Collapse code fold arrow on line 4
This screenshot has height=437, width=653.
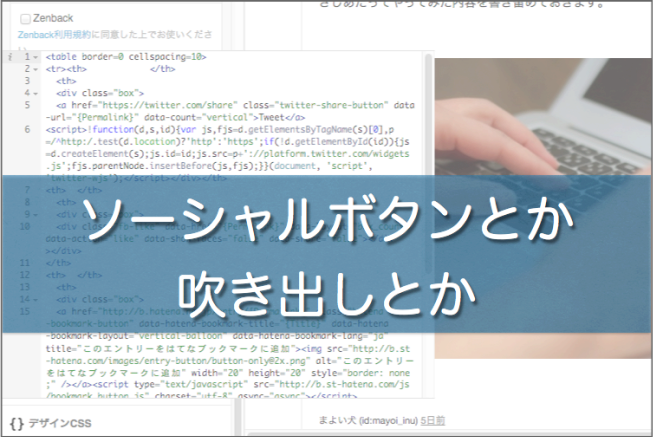(x=36, y=93)
